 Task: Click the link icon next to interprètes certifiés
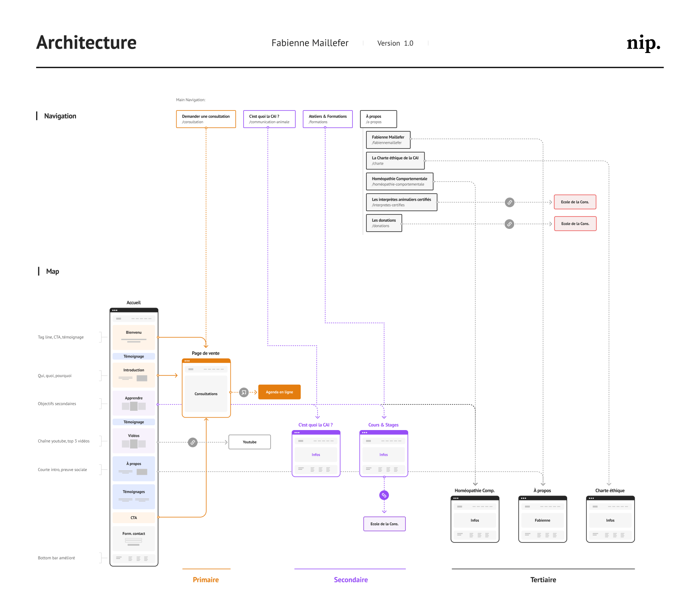[x=509, y=202]
